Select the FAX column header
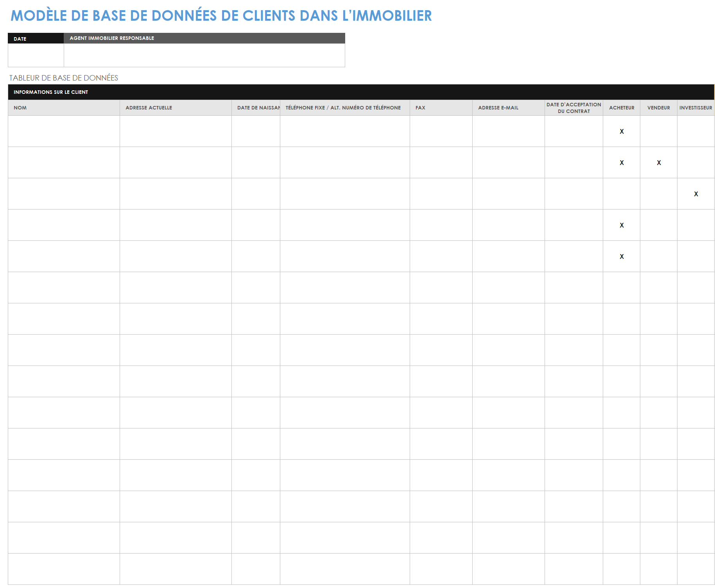The width and height of the screenshot is (715, 588). pyautogui.click(x=441, y=108)
